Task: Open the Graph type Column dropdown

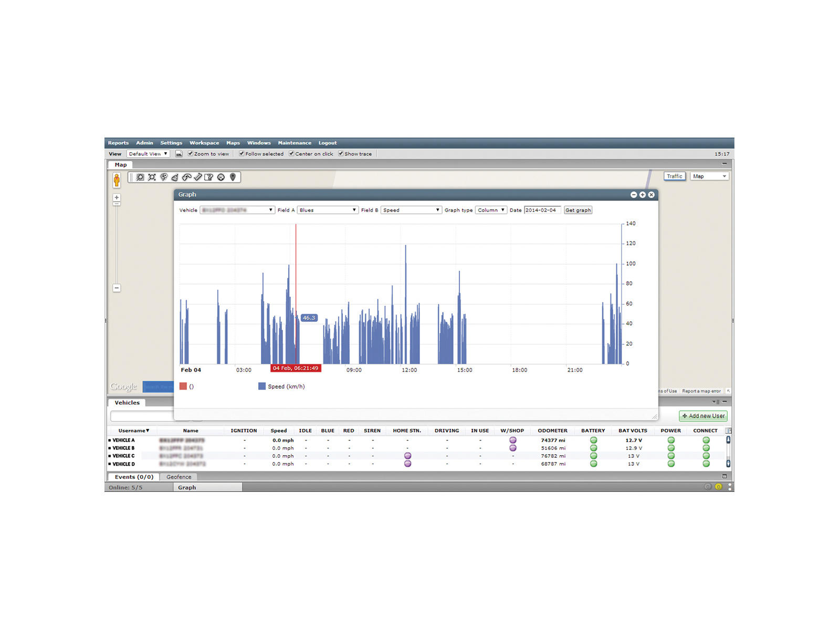Action: tap(490, 210)
